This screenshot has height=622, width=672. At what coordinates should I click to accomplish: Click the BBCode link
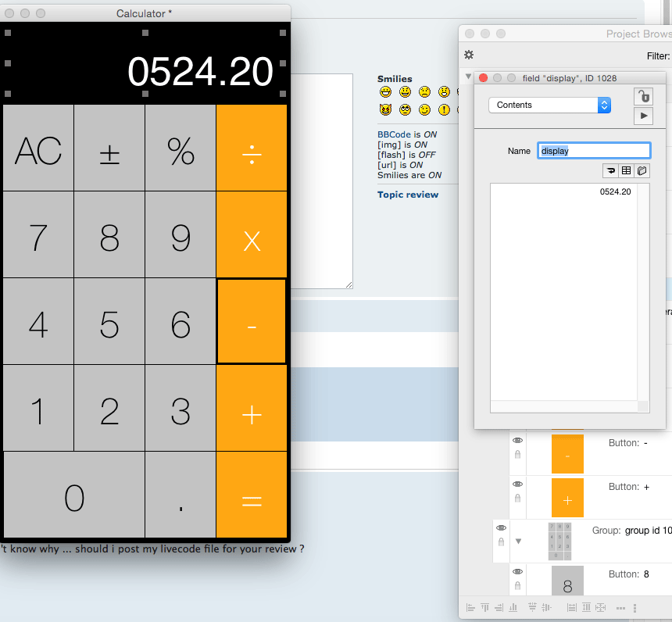(394, 134)
